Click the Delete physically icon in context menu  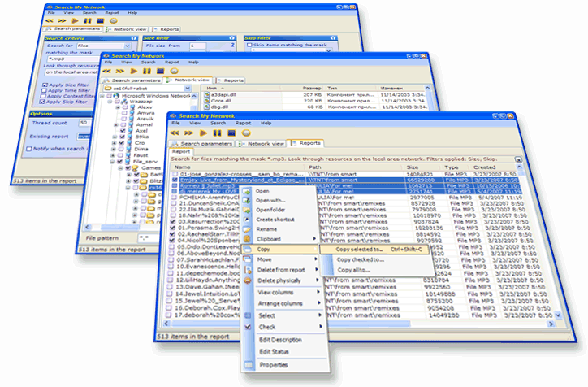247,280
